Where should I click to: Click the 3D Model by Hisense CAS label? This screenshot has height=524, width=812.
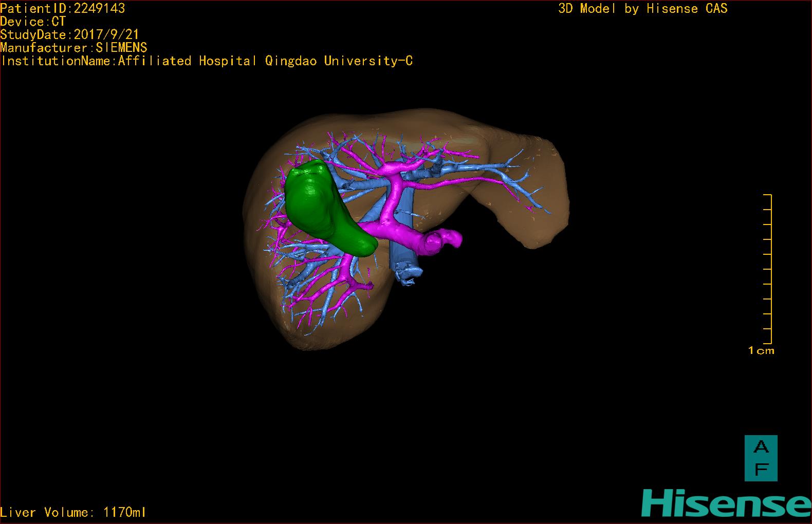643,8
